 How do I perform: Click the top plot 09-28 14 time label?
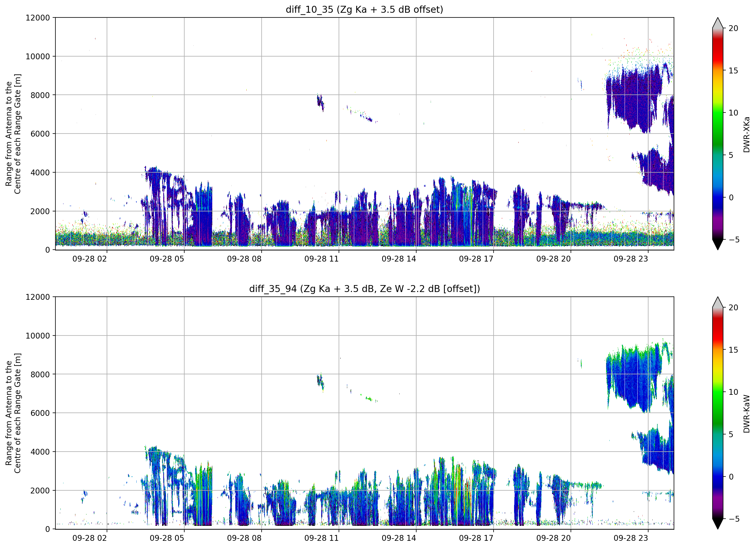(399, 259)
